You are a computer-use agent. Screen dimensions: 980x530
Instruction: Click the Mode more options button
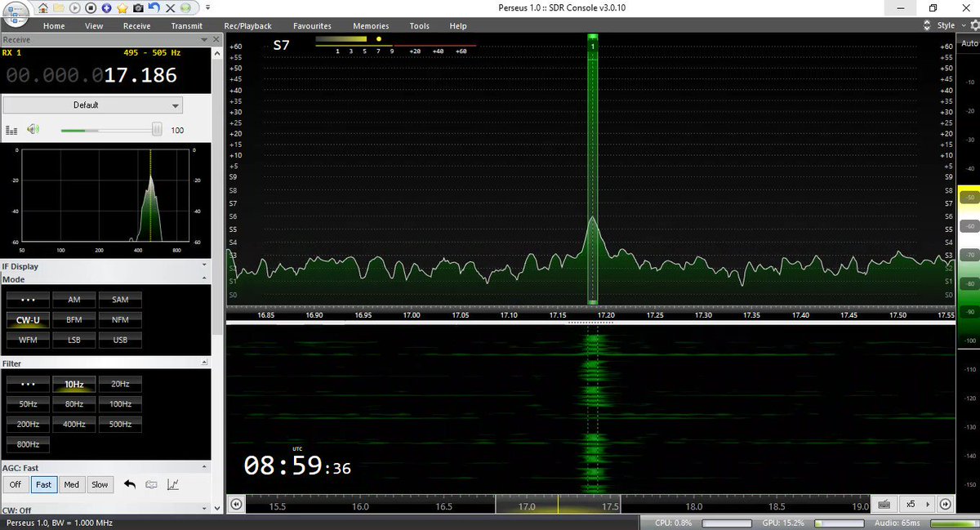click(28, 300)
